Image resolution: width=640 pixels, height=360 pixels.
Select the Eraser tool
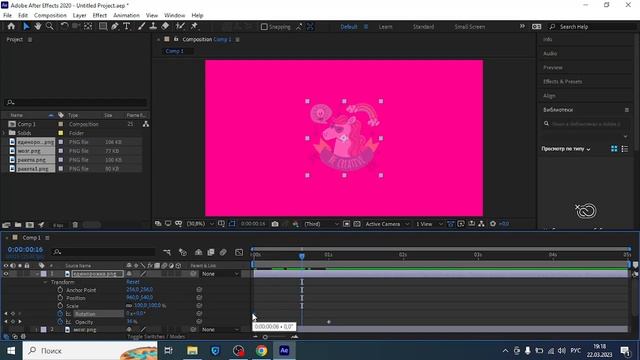pos(165,27)
